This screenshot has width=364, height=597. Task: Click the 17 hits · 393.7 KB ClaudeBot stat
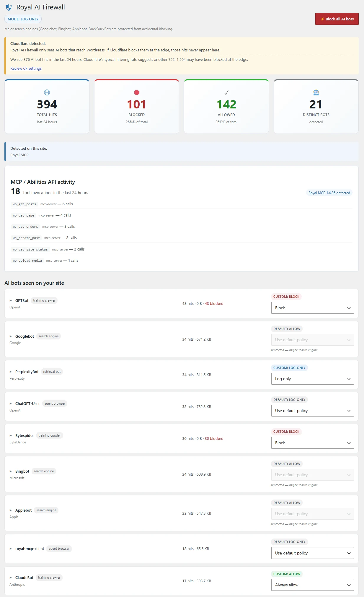click(197, 581)
